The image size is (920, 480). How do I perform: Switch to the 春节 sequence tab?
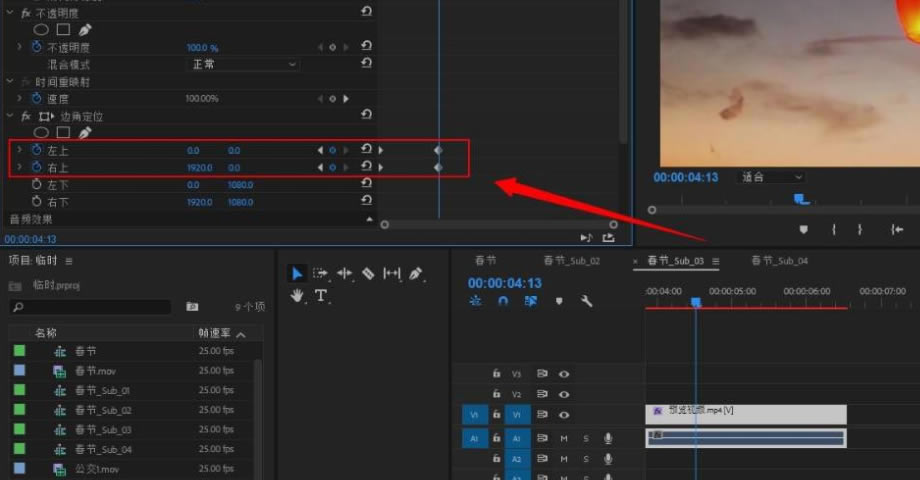(x=485, y=261)
